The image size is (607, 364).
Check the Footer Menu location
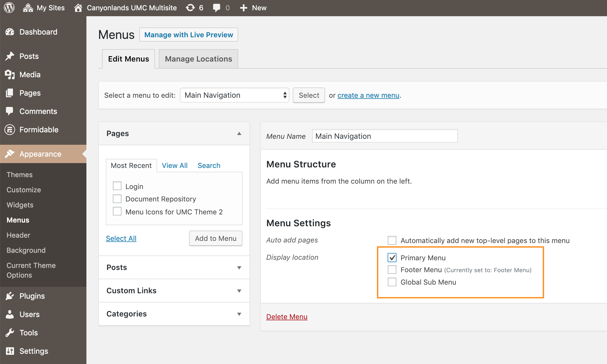tap(392, 269)
